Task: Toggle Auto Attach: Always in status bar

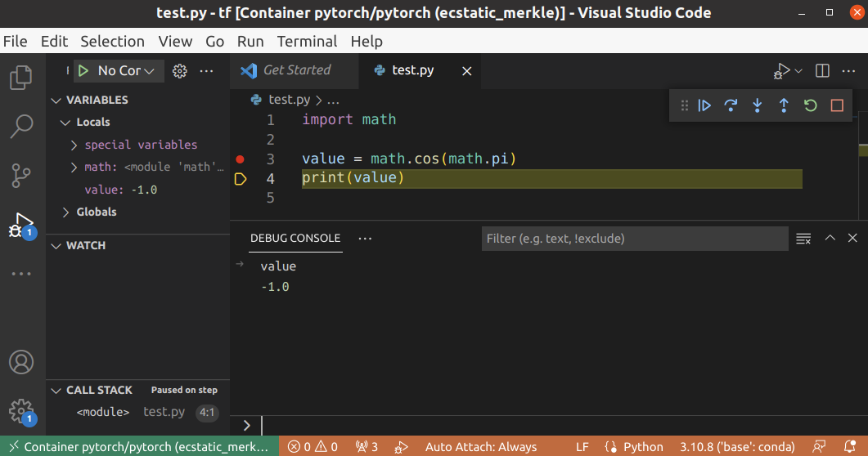Action: 480,447
